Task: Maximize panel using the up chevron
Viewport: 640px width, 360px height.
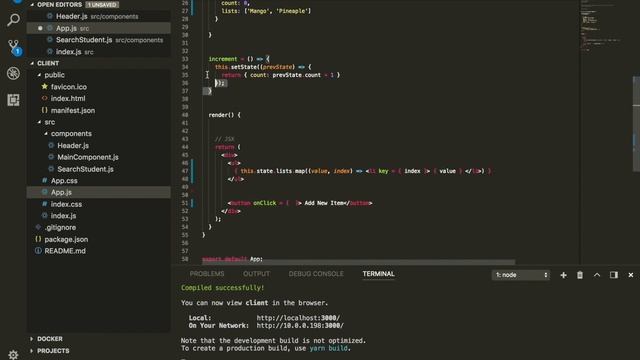Action: pyautogui.click(x=597, y=275)
